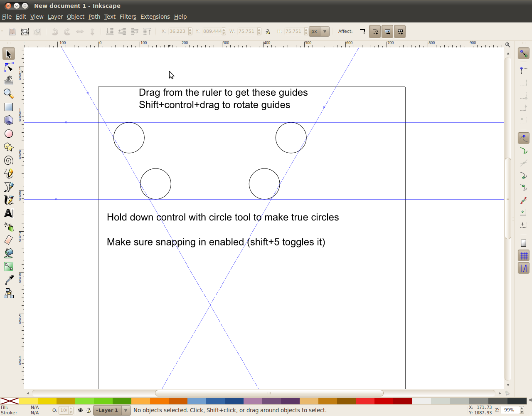Select the Color dropper tool
532x416 pixels.
(8, 280)
